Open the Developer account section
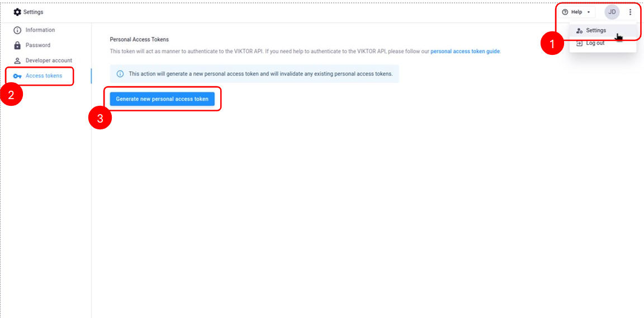 pyautogui.click(x=49, y=60)
